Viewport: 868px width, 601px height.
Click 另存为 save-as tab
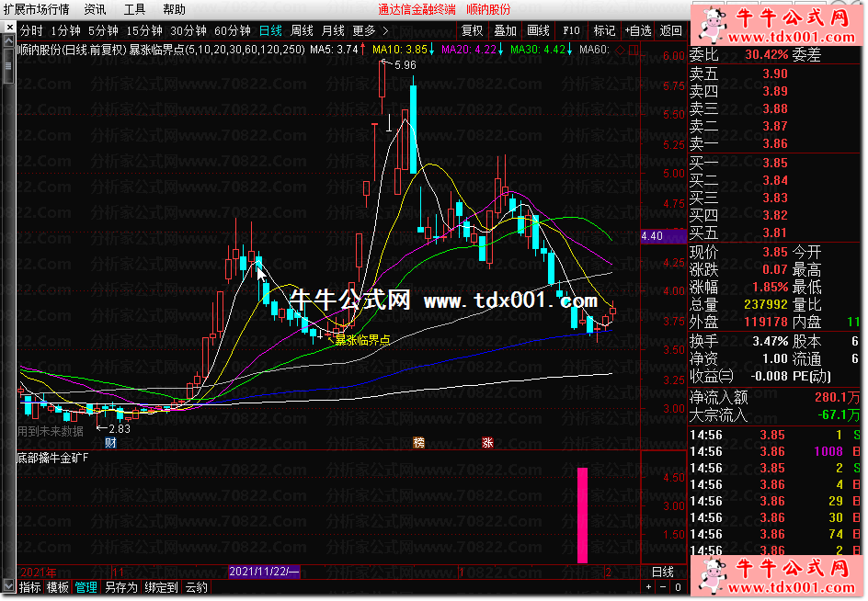(121, 587)
